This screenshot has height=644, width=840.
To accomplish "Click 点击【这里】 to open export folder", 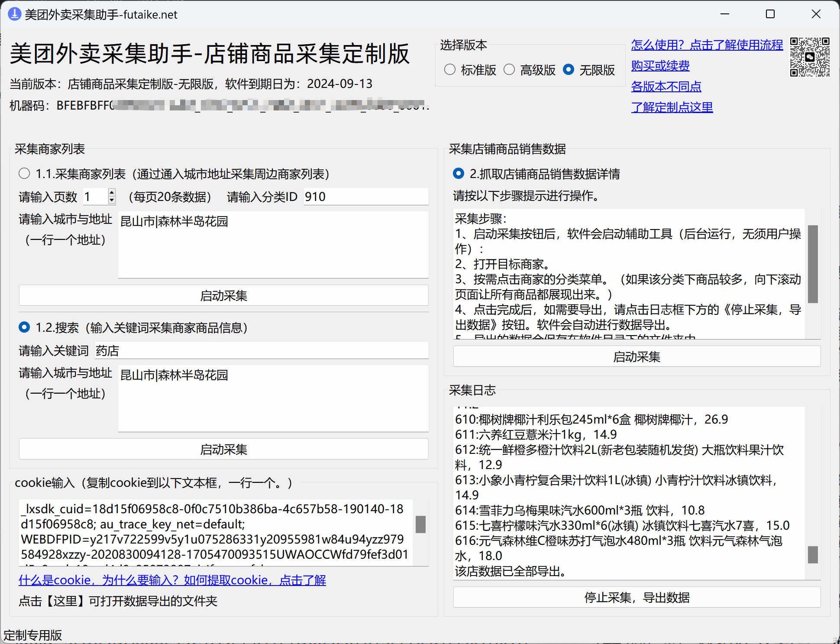I will click(x=118, y=601).
